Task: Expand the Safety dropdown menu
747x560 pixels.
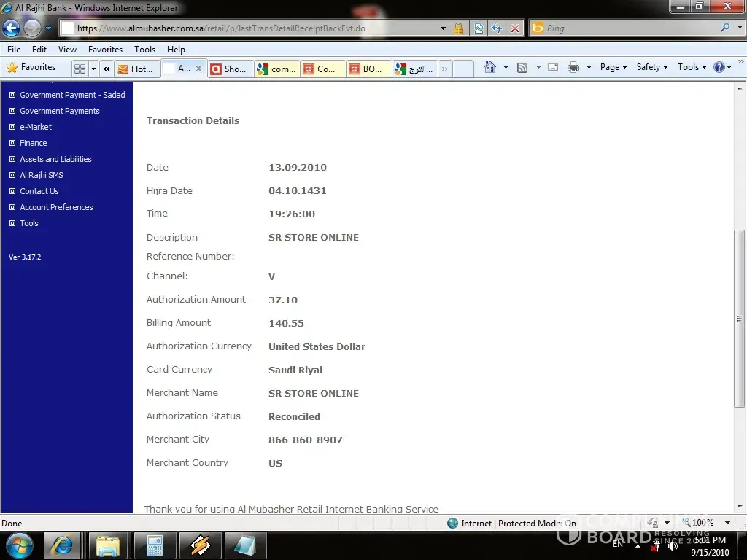Action: (651, 67)
